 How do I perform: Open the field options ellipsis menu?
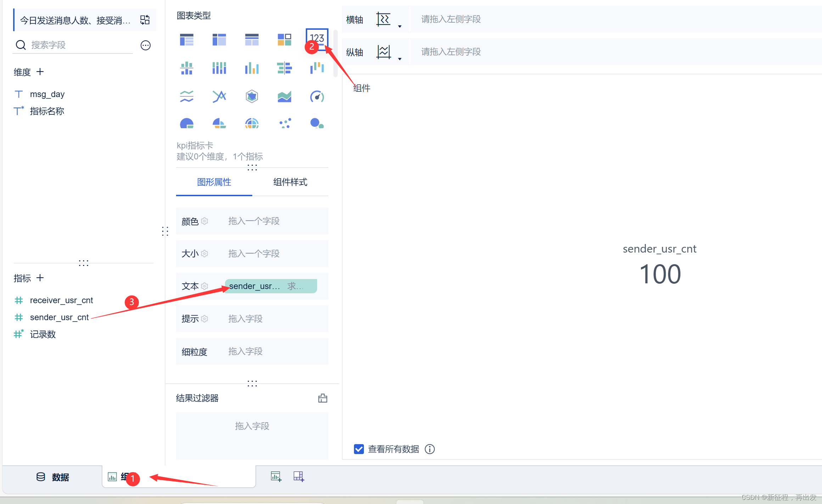146,45
